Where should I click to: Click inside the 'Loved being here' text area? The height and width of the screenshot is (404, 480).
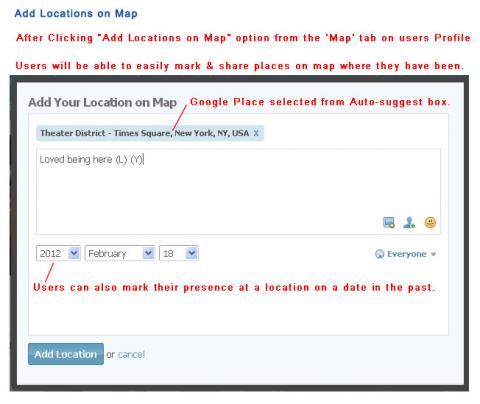[238, 191]
